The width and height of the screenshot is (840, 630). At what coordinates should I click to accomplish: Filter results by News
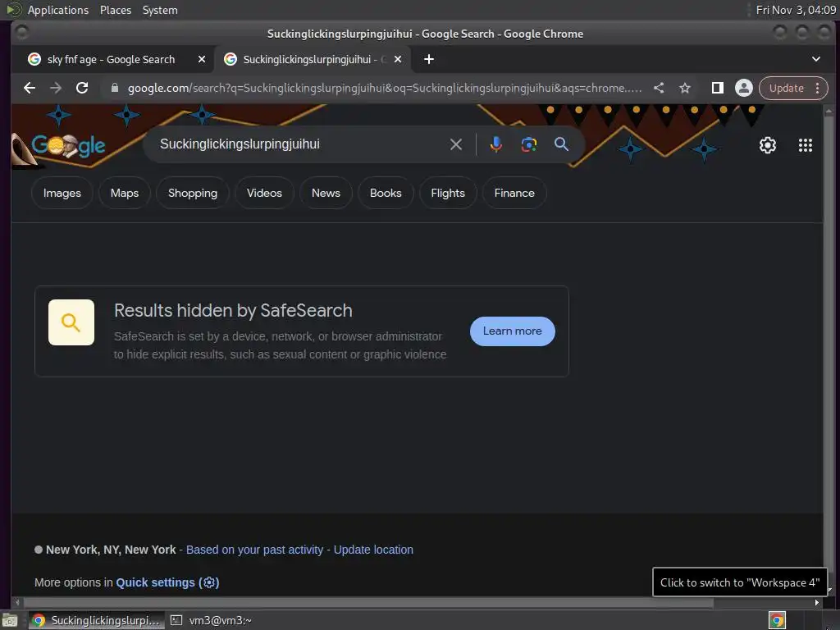[326, 193]
